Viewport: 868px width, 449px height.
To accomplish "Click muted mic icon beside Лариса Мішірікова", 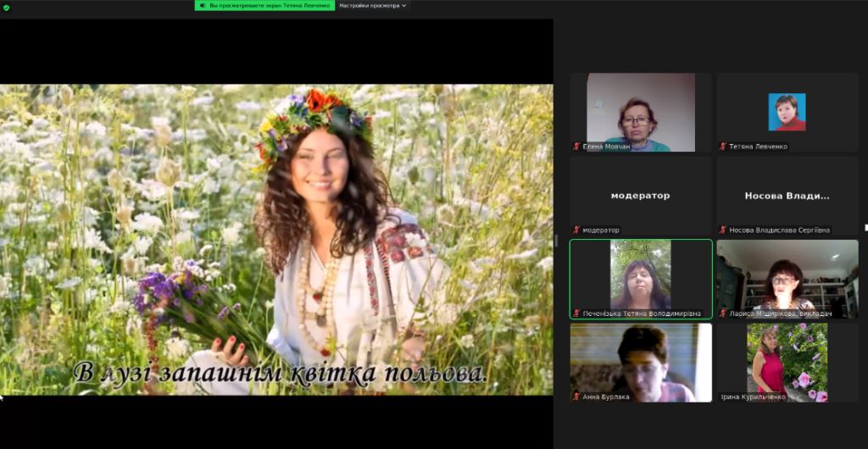I will (722, 313).
